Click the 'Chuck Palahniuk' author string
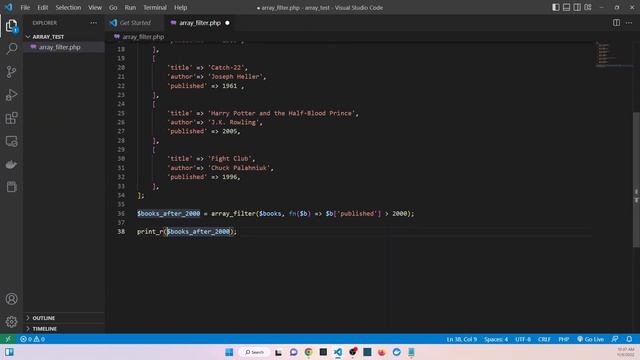 (239, 168)
